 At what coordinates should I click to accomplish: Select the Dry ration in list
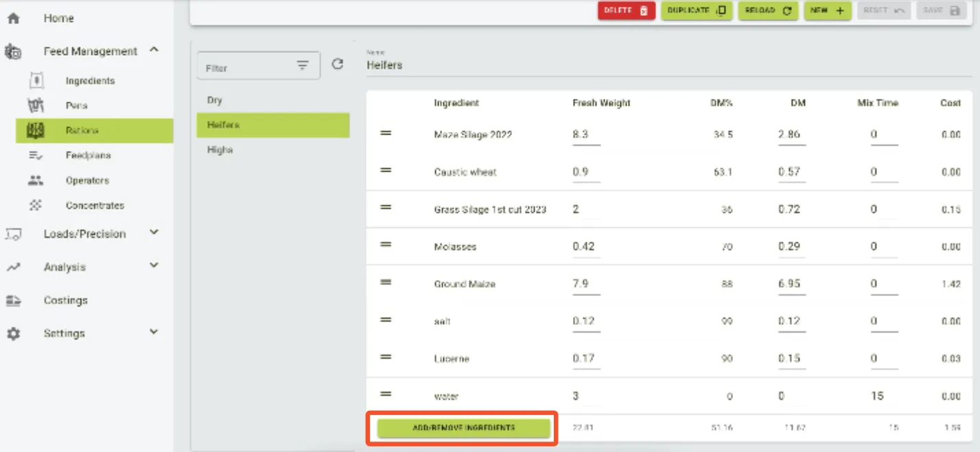pyautogui.click(x=215, y=100)
